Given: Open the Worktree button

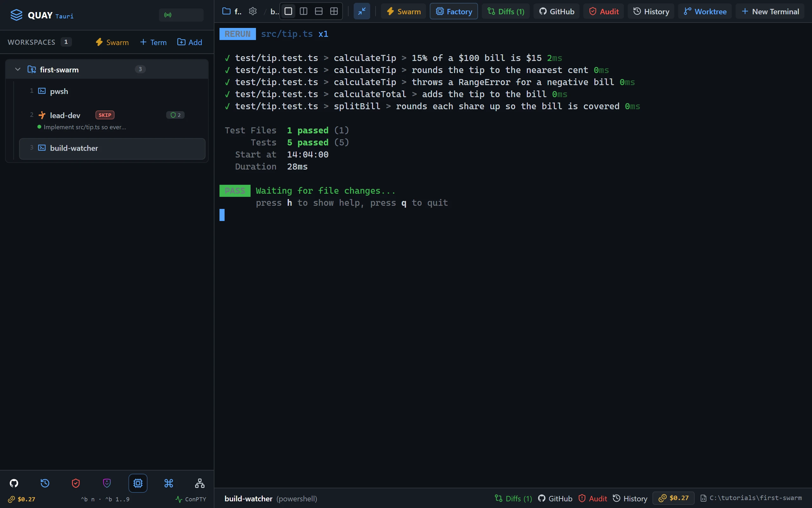Looking at the screenshot, I should [x=705, y=11].
